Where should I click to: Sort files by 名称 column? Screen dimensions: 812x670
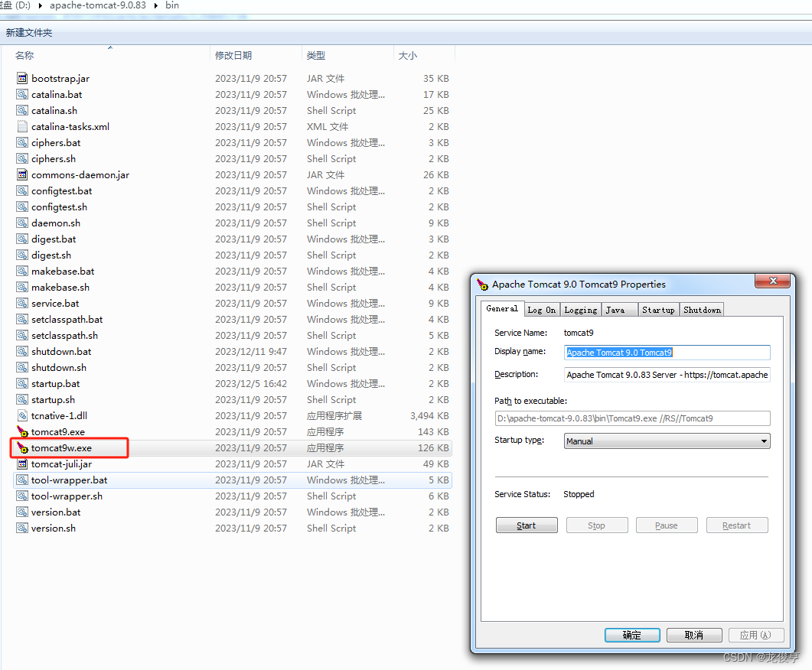pyautogui.click(x=24, y=55)
